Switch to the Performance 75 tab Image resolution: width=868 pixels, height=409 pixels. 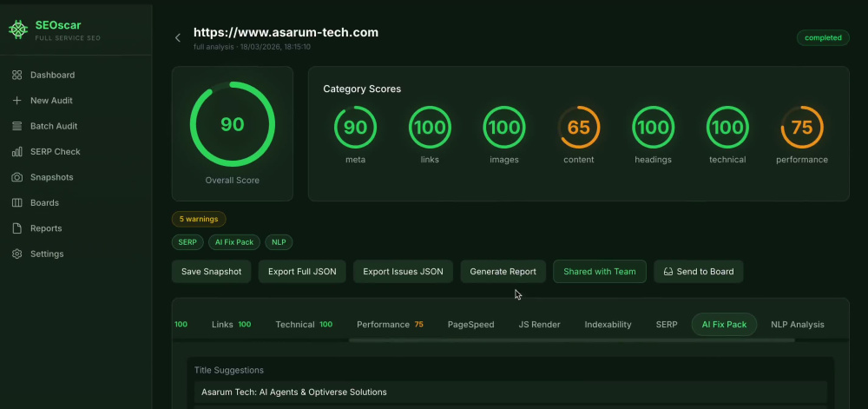pyautogui.click(x=390, y=324)
